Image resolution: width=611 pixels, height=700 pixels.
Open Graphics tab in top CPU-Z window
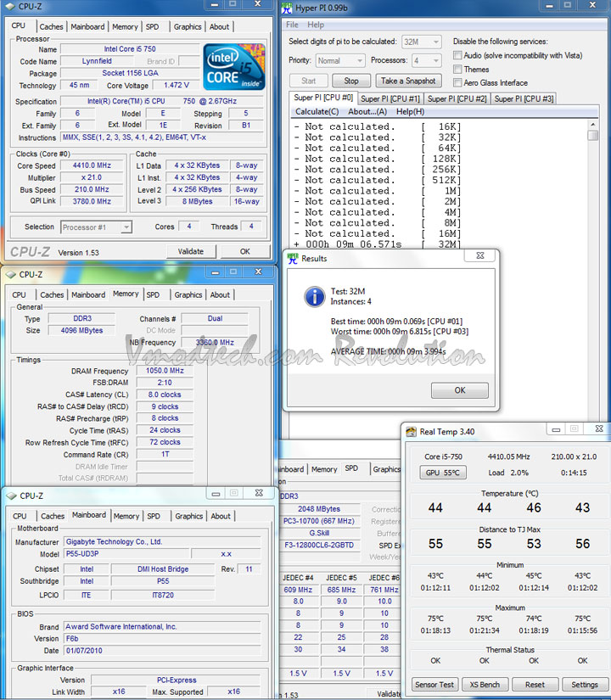pyautogui.click(x=188, y=27)
